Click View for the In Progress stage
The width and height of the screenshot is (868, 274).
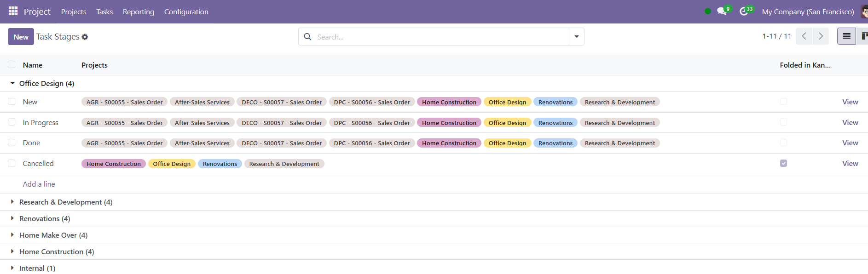[850, 122]
